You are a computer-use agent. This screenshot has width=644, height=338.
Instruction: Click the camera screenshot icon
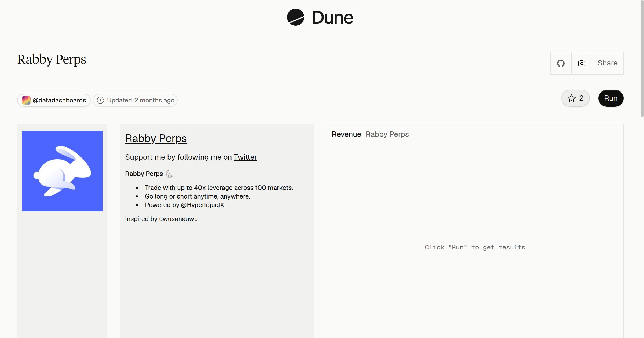[x=582, y=63]
